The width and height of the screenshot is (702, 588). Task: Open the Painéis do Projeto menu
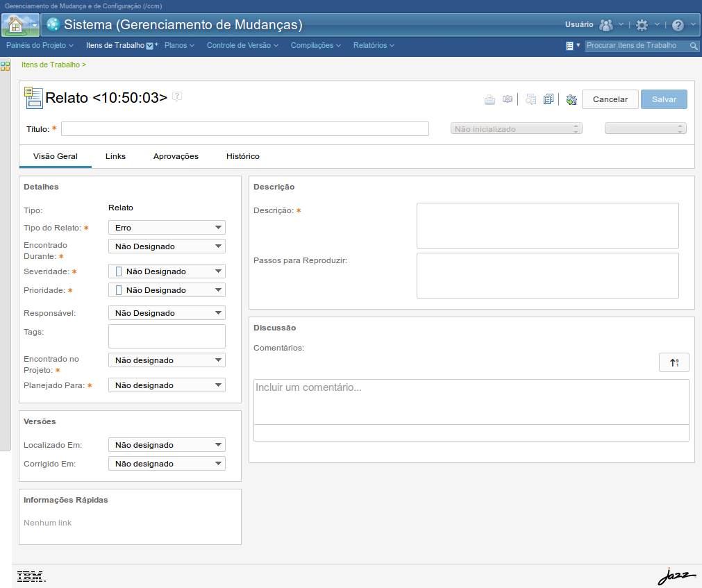click(x=40, y=45)
